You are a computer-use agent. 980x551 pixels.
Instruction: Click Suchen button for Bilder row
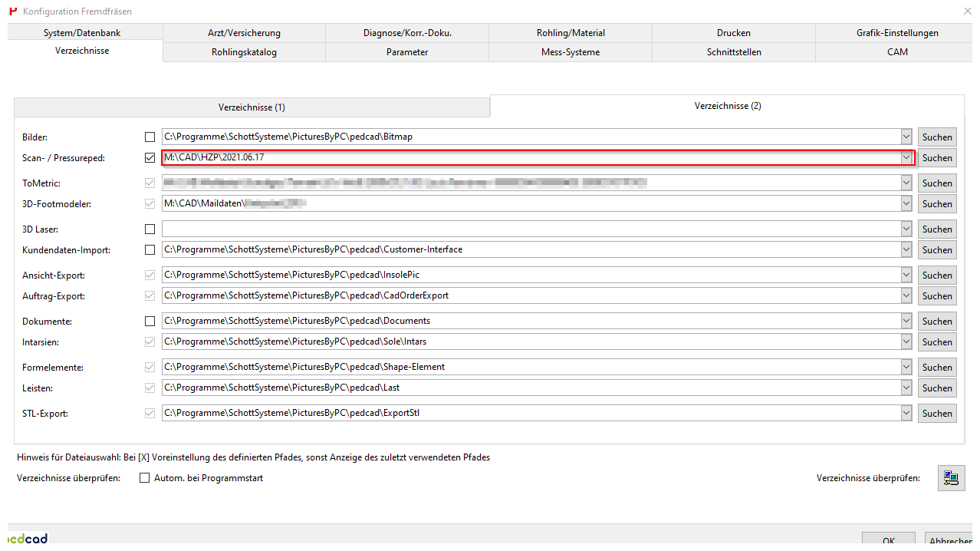[937, 137]
